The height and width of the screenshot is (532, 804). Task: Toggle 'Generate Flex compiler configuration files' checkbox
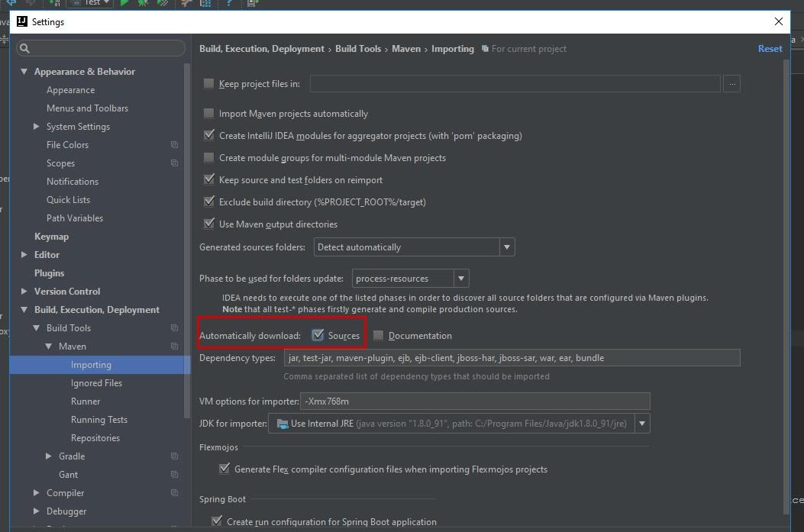224,469
